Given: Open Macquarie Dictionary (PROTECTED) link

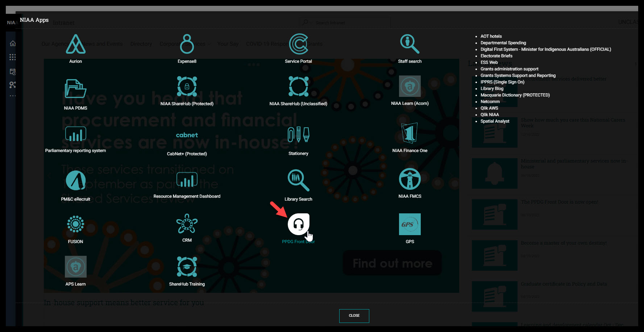Looking at the screenshot, I should [x=515, y=95].
